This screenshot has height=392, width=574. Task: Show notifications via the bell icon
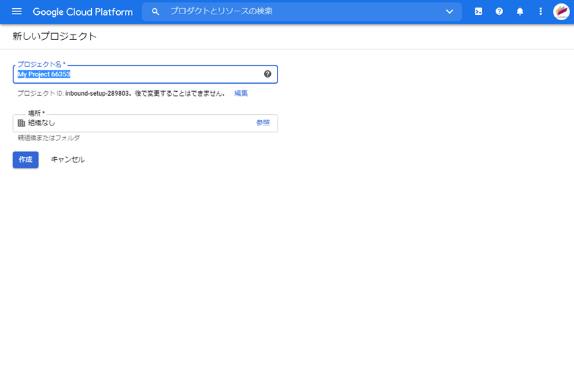[520, 11]
